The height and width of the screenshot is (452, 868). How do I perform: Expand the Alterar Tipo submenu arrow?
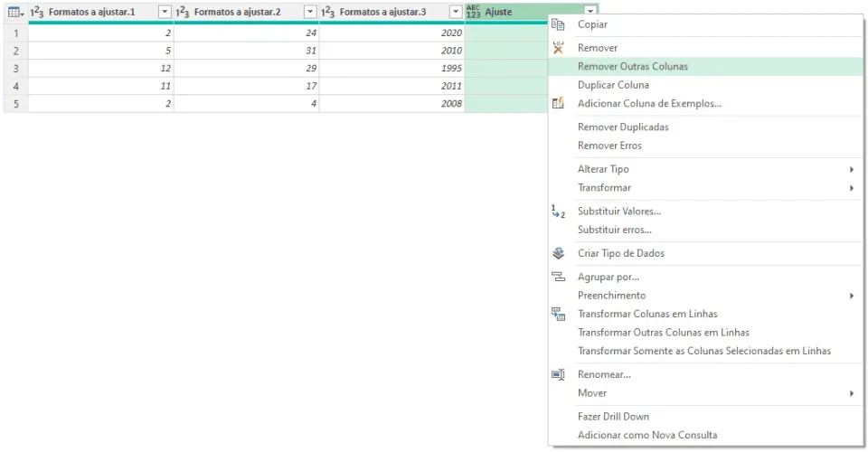(852, 169)
